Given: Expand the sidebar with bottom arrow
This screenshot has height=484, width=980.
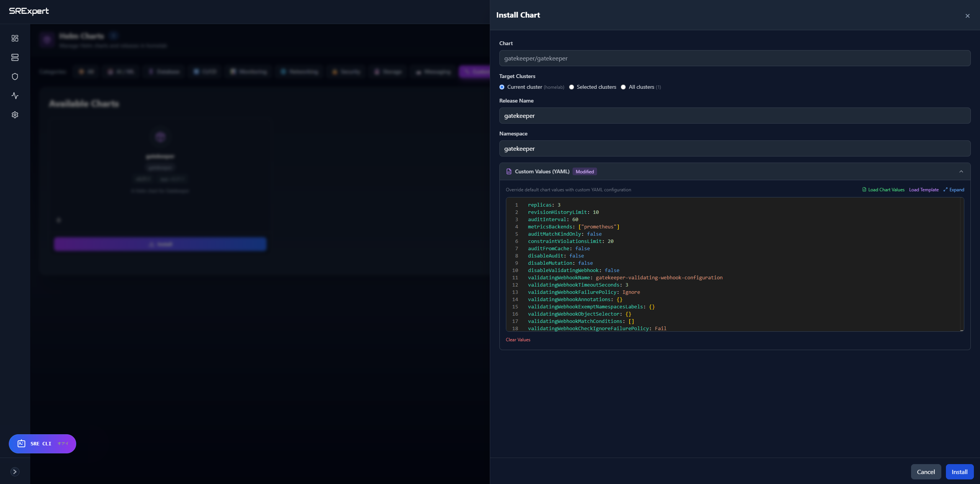Looking at the screenshot, I should click(15, 472).
